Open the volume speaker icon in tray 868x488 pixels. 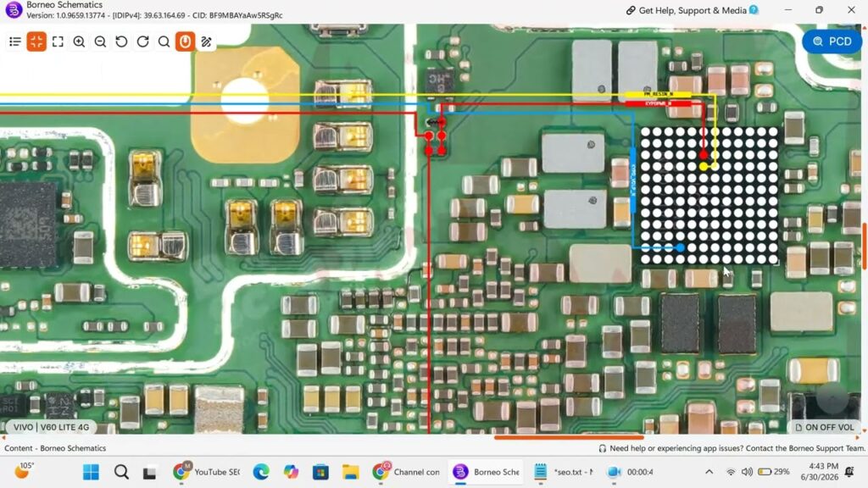click(747, 472)
